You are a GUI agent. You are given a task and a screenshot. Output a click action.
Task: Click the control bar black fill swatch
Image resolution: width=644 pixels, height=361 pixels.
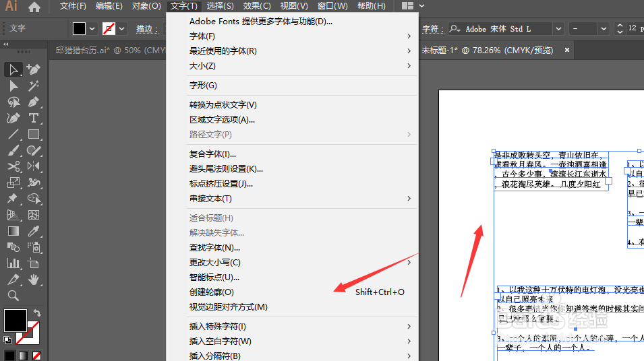(80, 29)
